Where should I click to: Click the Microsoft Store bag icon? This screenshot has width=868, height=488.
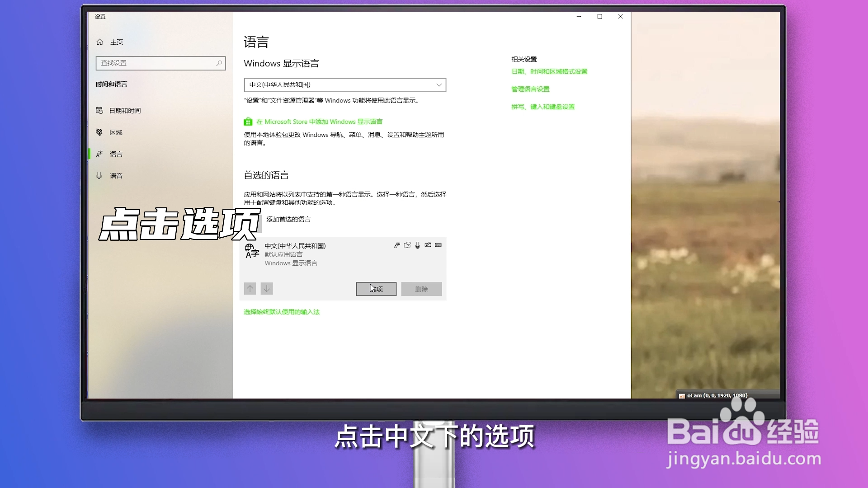[248, 122]
